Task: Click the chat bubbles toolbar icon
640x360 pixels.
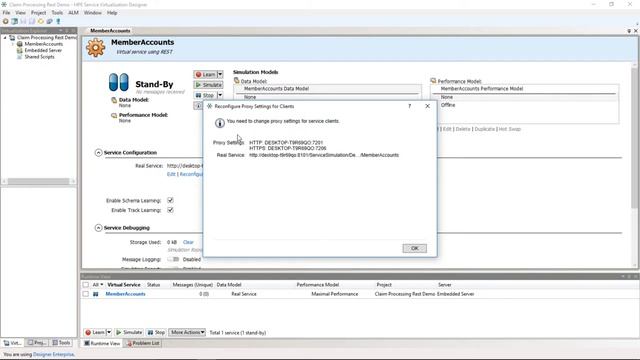Action: point(49,21)
